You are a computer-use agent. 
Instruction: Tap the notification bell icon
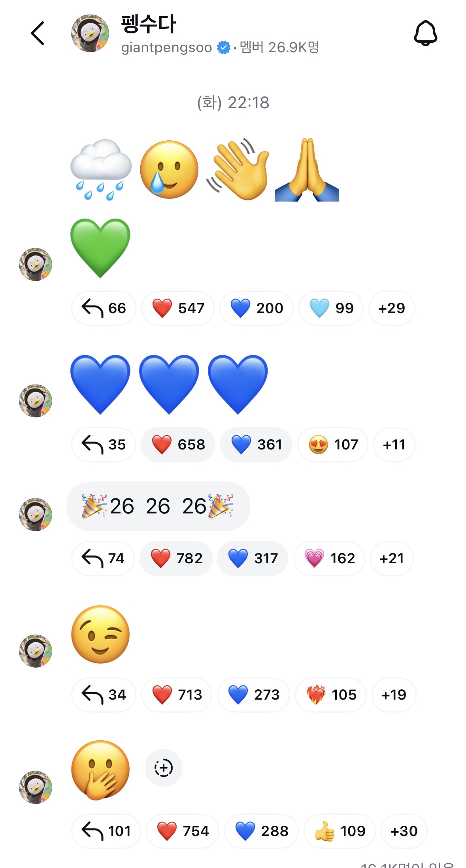(425, 33)
